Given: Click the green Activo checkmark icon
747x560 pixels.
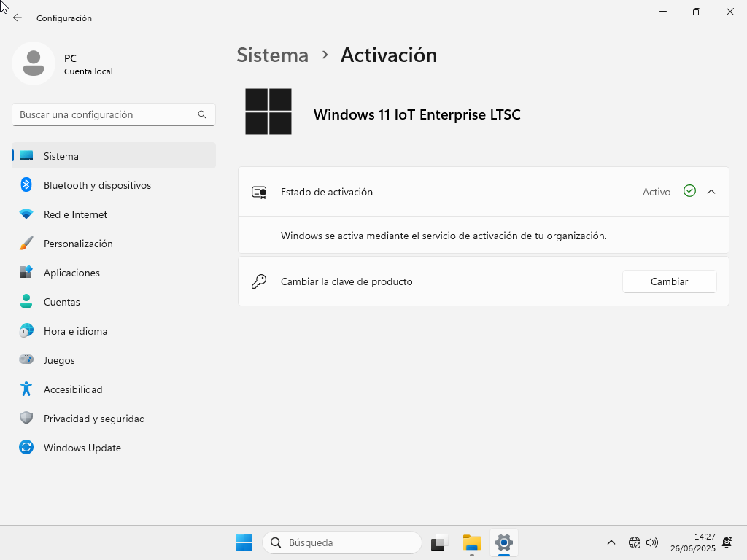Looking at the screenshot, I should tap(689, 191).
